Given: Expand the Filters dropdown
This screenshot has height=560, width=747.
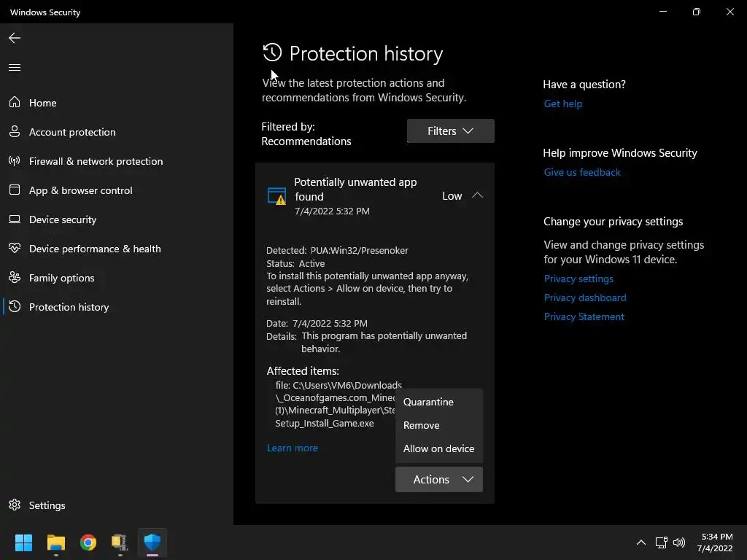Looking at the screenshot, I should point(450,131).
